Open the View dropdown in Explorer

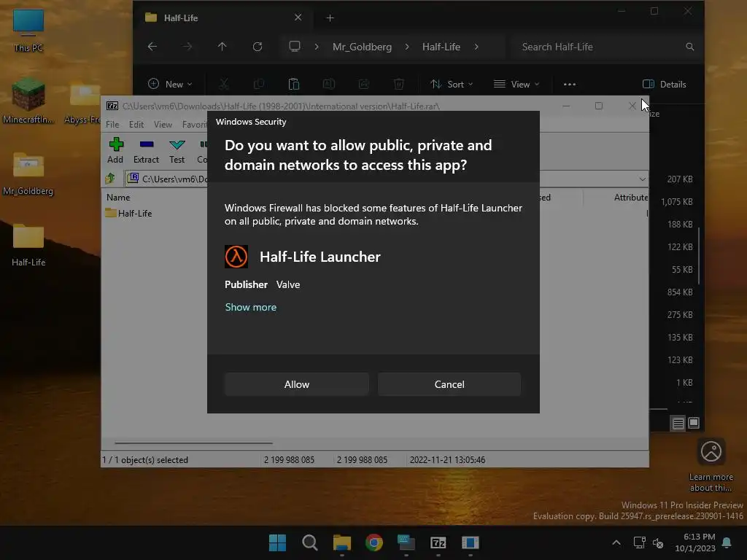point(516,85)
